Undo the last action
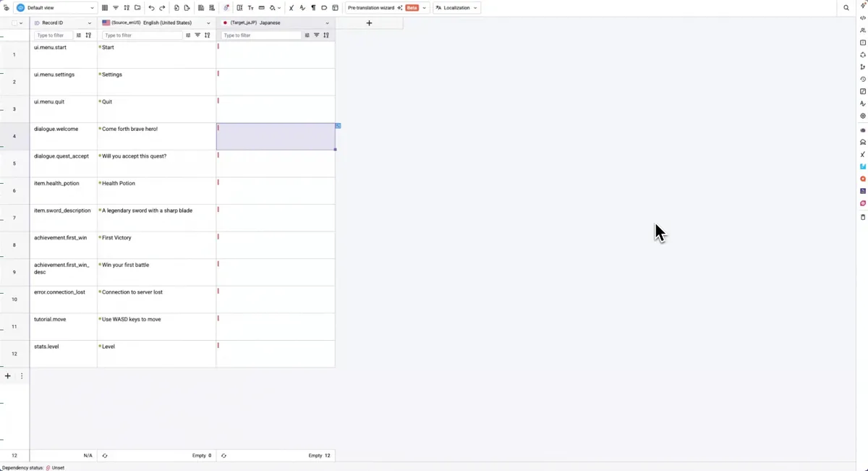 coord(151,8)
